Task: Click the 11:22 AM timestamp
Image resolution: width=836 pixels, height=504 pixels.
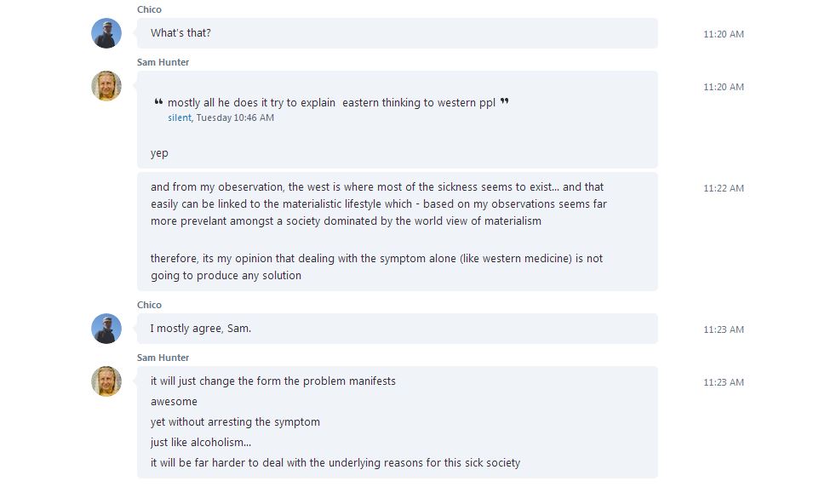Action: [x=724, y=188]
